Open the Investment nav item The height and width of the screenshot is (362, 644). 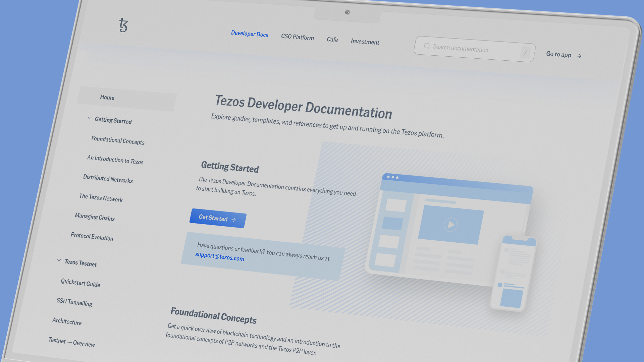[x=365, y=42]
